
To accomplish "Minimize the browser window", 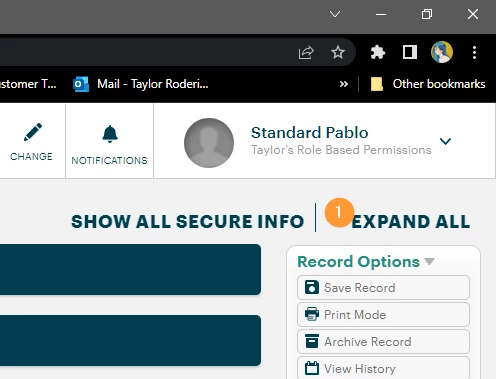I will click(x=381, y=14).
